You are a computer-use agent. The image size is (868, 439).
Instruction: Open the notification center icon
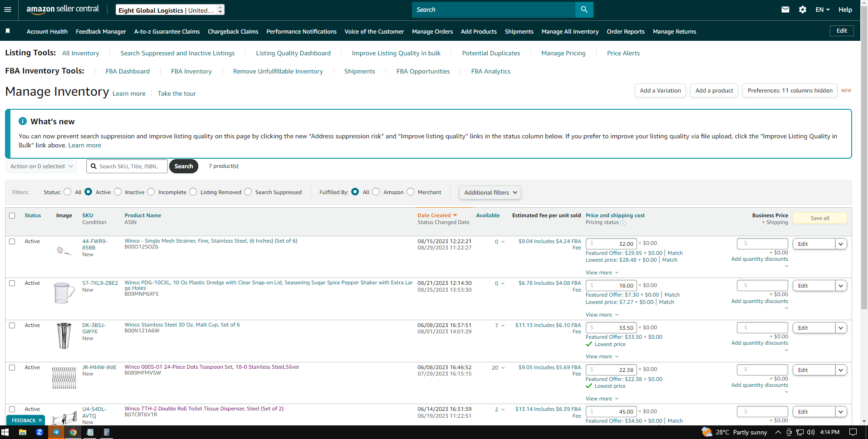(x=853, y=432)
